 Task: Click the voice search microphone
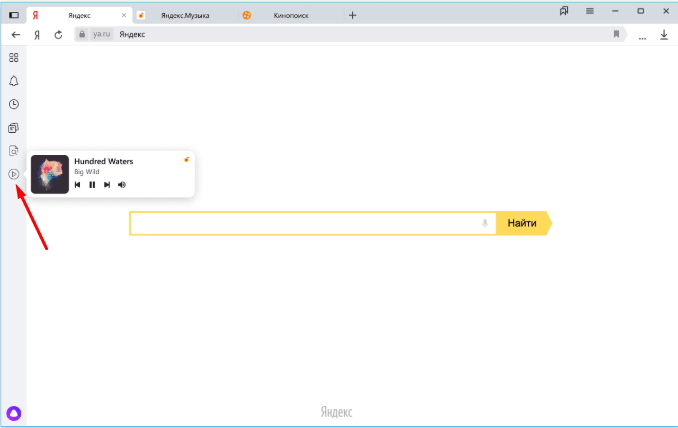[x=485, y=224]
